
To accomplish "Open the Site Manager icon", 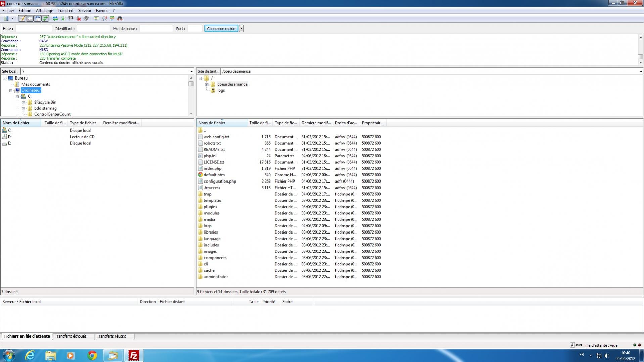I will 6,18.
